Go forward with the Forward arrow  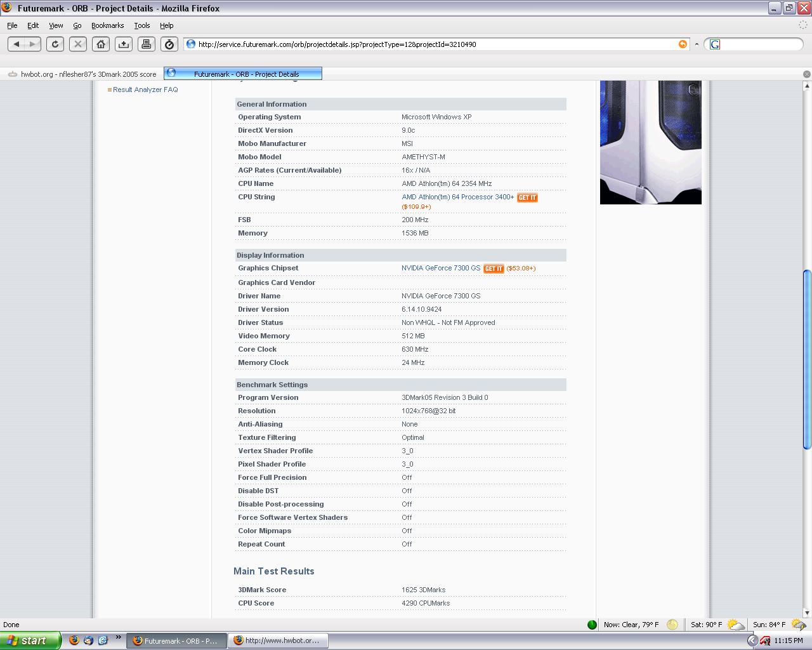pos(32,44)
